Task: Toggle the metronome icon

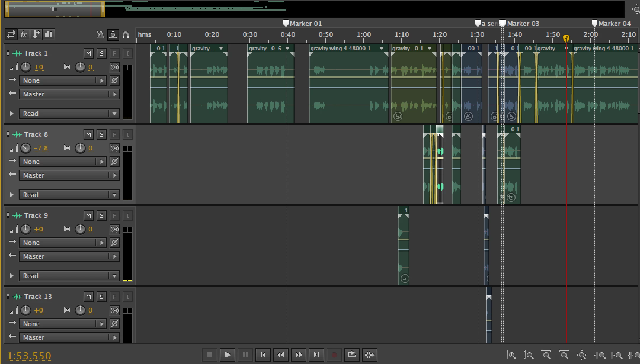Action: coord(100,35)
